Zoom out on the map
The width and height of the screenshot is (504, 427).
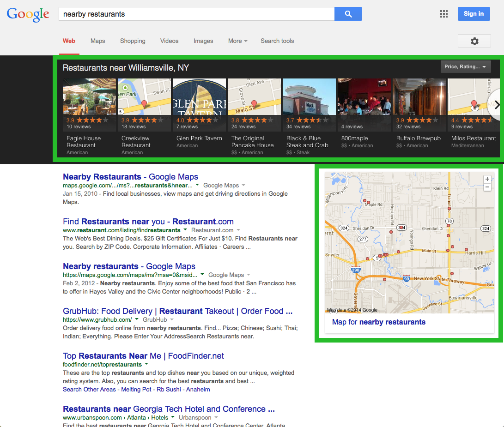(487, 187)
